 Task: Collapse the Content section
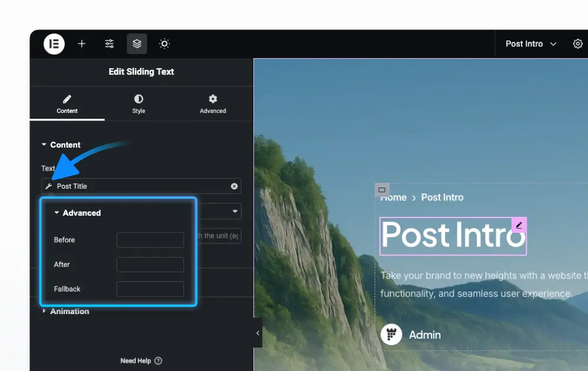61,145
